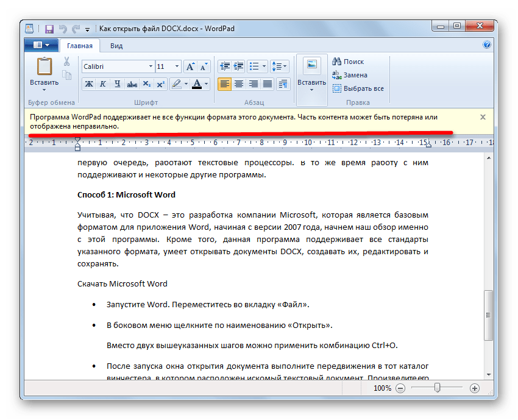Apply bold formatting with Ж button
The width and height of the screenshot is (518, 420).
tap(89, 84)
